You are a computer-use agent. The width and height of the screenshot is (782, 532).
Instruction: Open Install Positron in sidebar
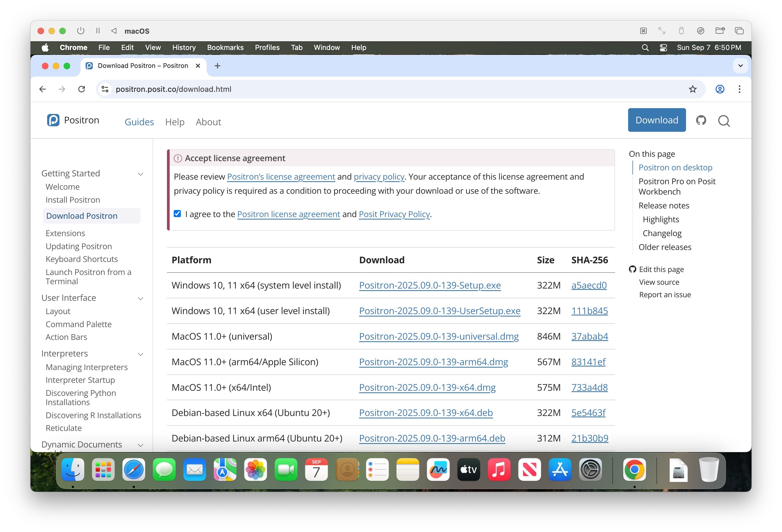pos(73,200)
